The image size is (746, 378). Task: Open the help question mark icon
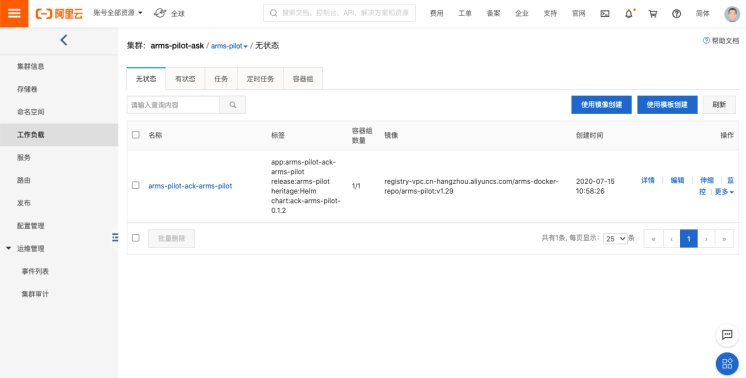pyautogui.click(x=676, y=14)
